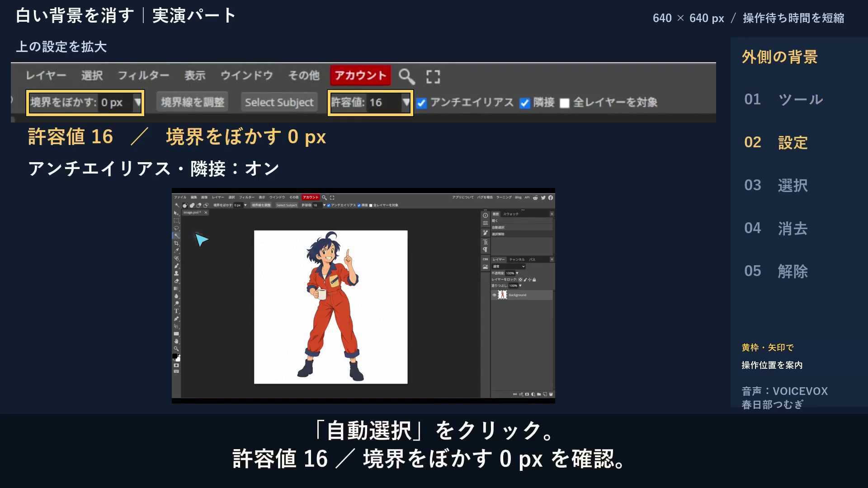Open ファイル menu in small Photopea window
Screen dimensions: 868x488
coord(180,197)
